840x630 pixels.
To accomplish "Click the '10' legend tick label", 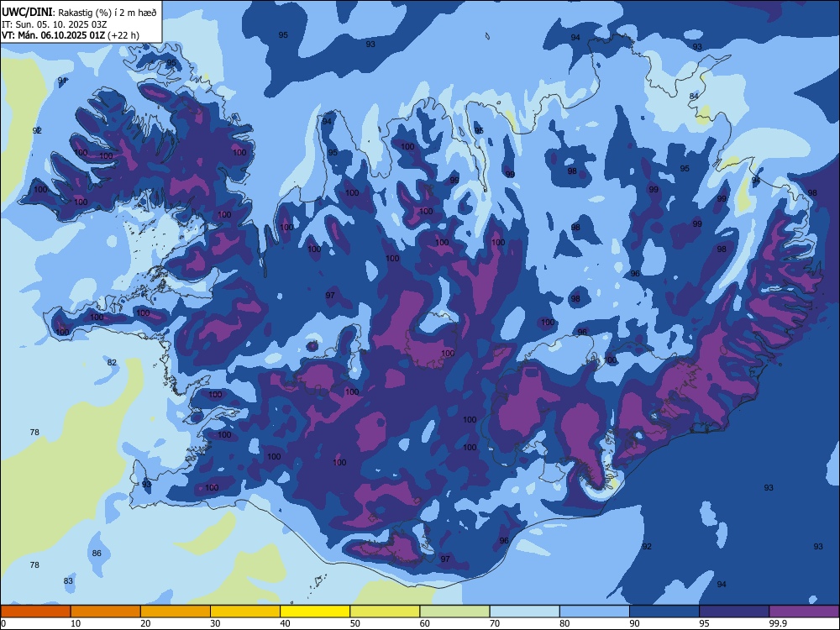I will [76, 623].
